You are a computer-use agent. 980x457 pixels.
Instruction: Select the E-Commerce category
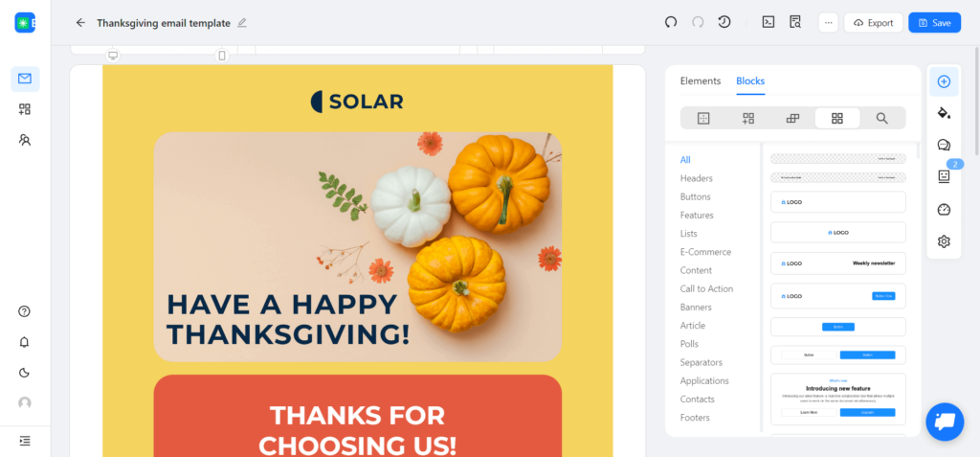(x=705, y=252)
